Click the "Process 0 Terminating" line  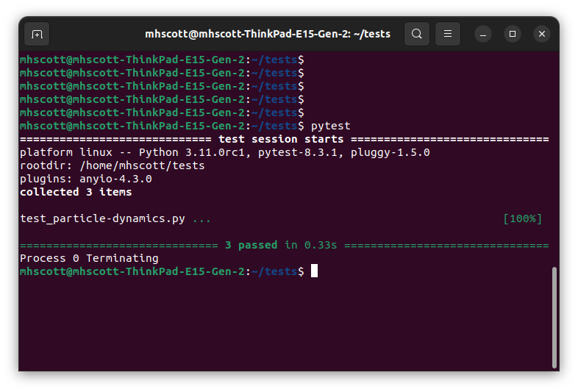(x=89, y=258)
